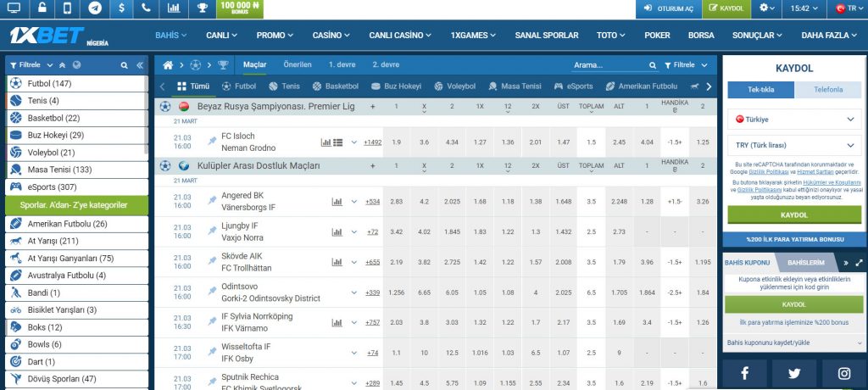The image size is (868, 390).
Task: Collapse the sports sidebar with double-arrow icon
Action: click(140, 65)
